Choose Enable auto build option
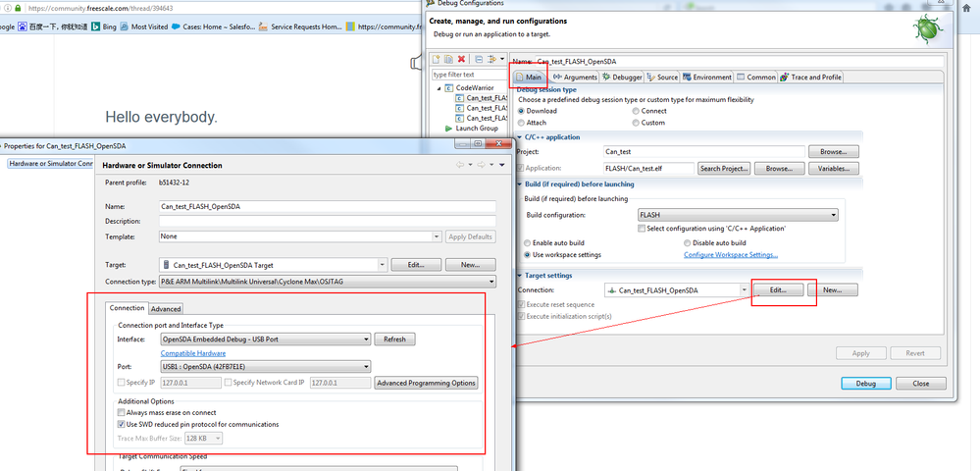The image size is (980, 471). tap(528, 242)
